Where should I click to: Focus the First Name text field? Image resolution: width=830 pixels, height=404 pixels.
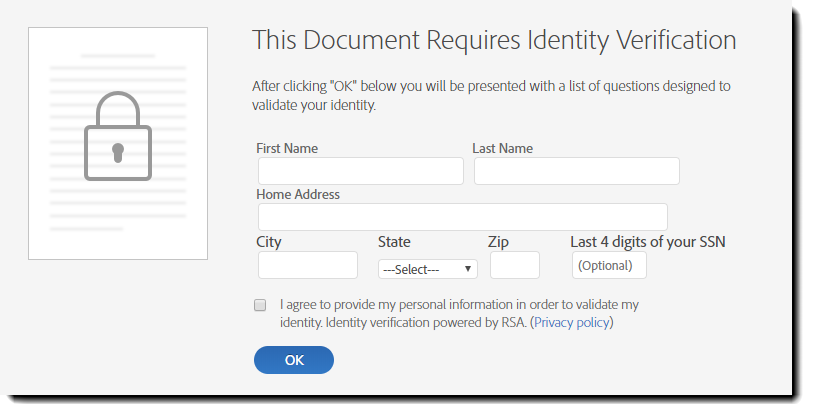tap(360, 171)
